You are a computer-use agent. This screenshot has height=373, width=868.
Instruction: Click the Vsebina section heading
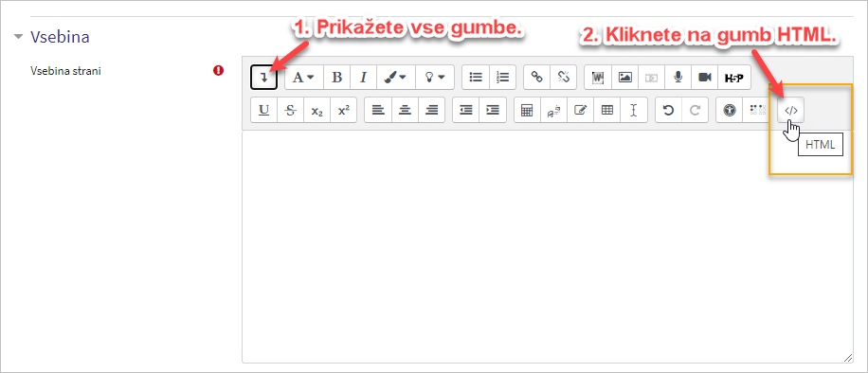click(x=60, y=37)
